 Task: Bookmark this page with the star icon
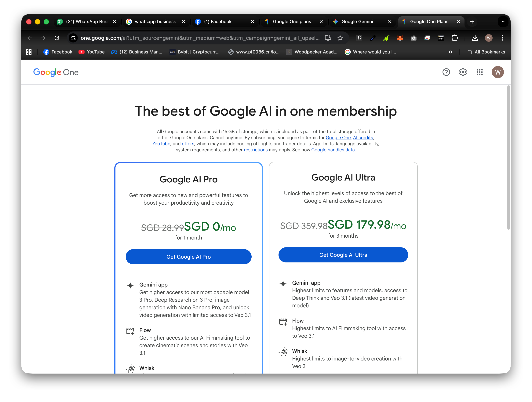pyautogui.click(x=340, y=38)
